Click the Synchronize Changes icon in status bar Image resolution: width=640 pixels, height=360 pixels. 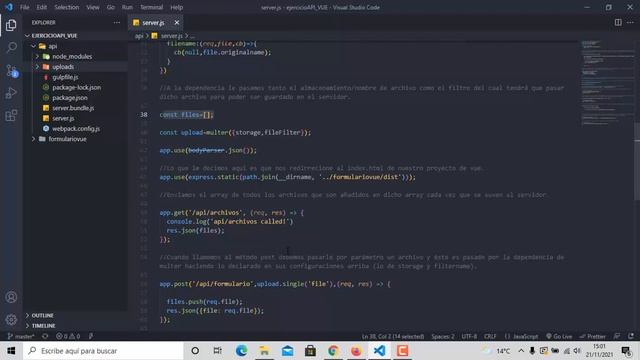(x=45, y=336)
